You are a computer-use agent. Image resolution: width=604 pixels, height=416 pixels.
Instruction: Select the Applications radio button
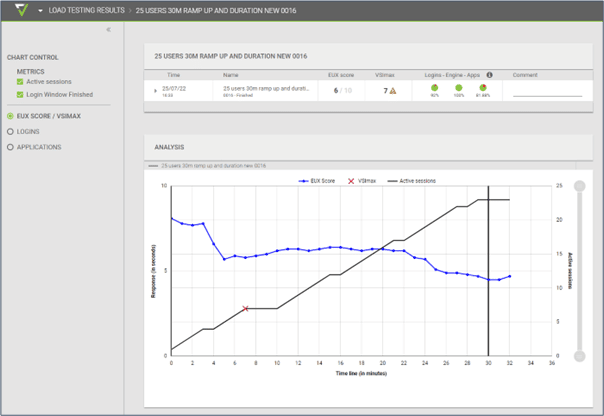10,147
